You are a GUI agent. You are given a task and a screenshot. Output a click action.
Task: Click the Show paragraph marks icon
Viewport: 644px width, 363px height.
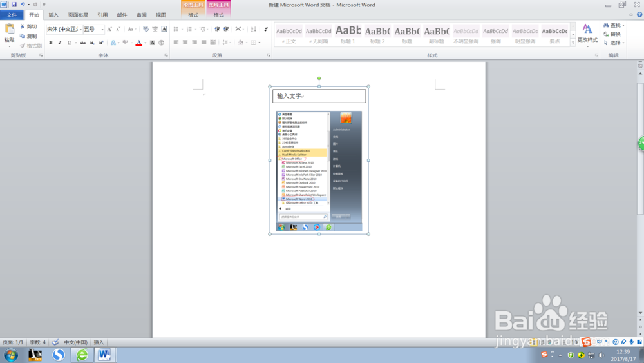[266, 29]
